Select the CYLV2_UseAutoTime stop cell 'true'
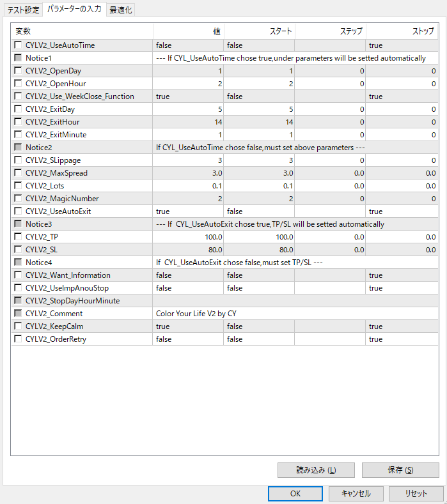Image resolution: width=447 pixels, height=504 pixels. [402, 45]
